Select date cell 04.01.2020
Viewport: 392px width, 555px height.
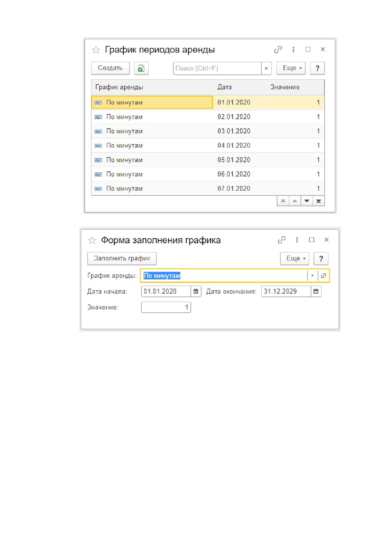tap(240, 145)
